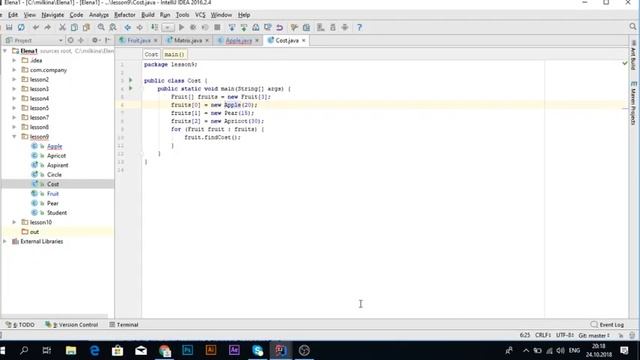This screenshot has height=360, width=640.
Task: Click the Find magnifier icon
Action: pyautogui.click(x=101, y=27)
